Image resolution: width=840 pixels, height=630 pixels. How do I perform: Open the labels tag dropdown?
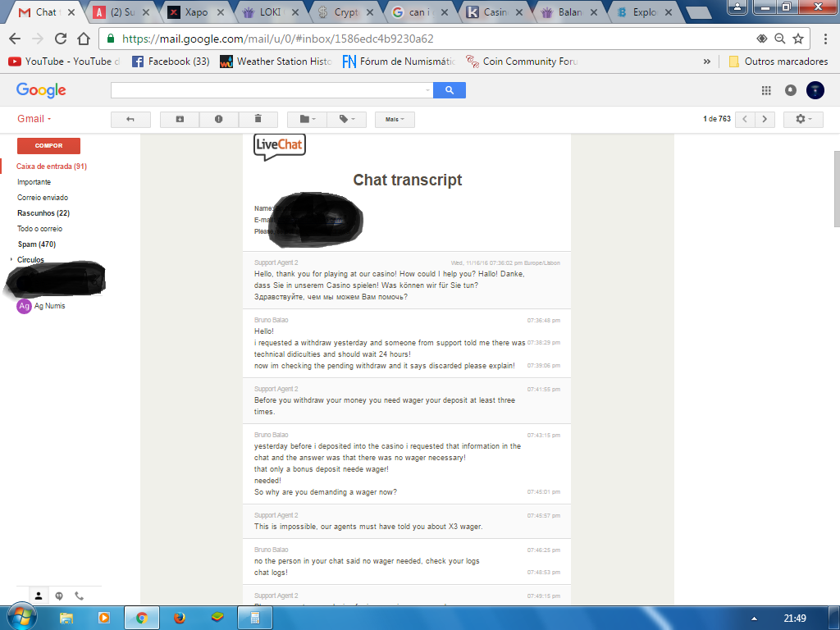pyautogui.click(x=347, y=119)
